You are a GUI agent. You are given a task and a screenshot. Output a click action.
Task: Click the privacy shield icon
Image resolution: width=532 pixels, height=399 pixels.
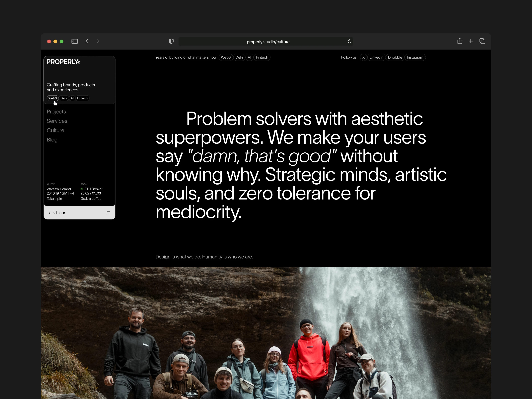click(171, 41)
